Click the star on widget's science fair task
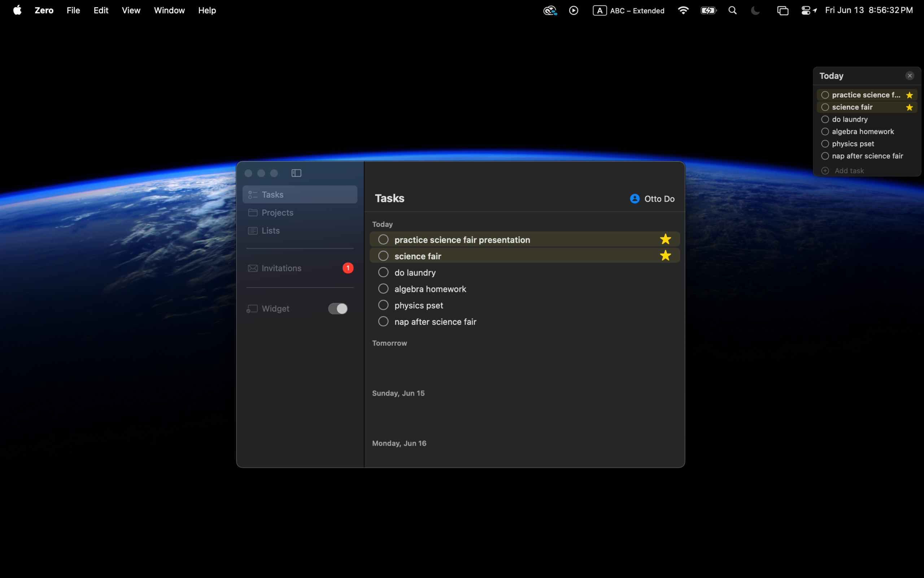Image resolution: width=924 pixels, height=578 pixels. 910,107
